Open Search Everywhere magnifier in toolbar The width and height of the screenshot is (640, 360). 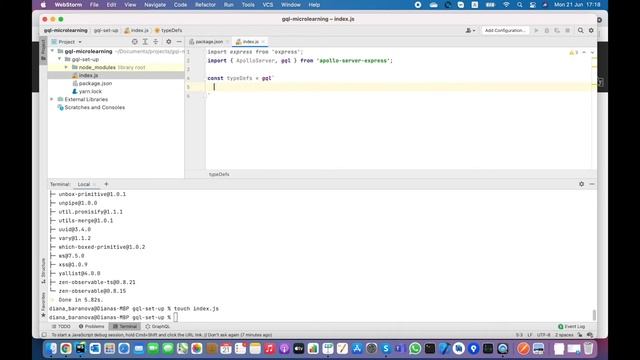point(580,30)
